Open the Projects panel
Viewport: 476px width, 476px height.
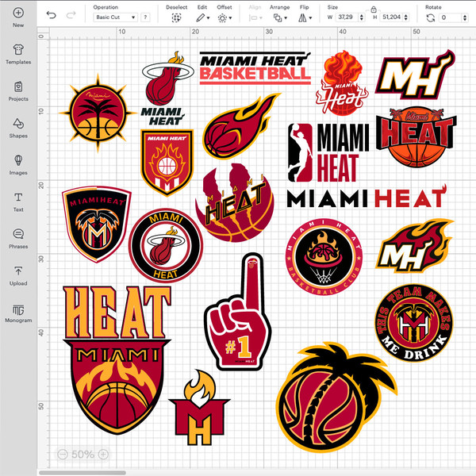coord(18,91)
